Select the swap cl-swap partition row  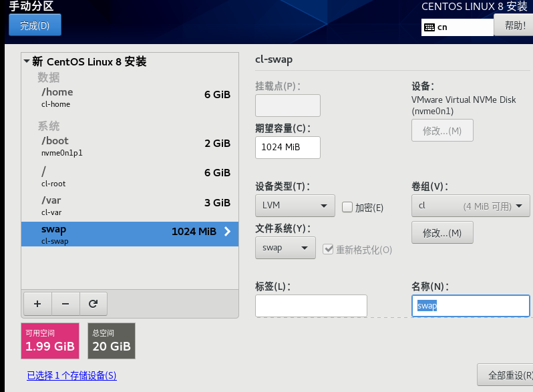[x=130, y=234]
